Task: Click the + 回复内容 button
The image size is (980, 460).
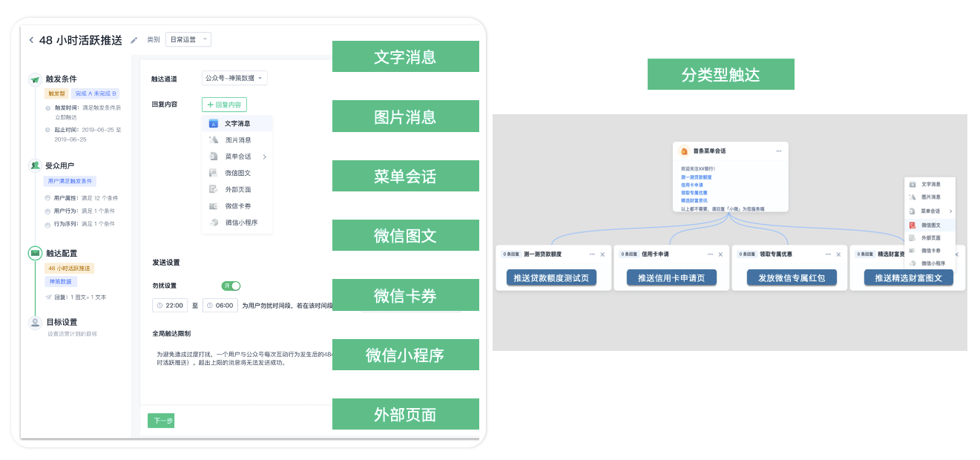Action: click(224, 105)
